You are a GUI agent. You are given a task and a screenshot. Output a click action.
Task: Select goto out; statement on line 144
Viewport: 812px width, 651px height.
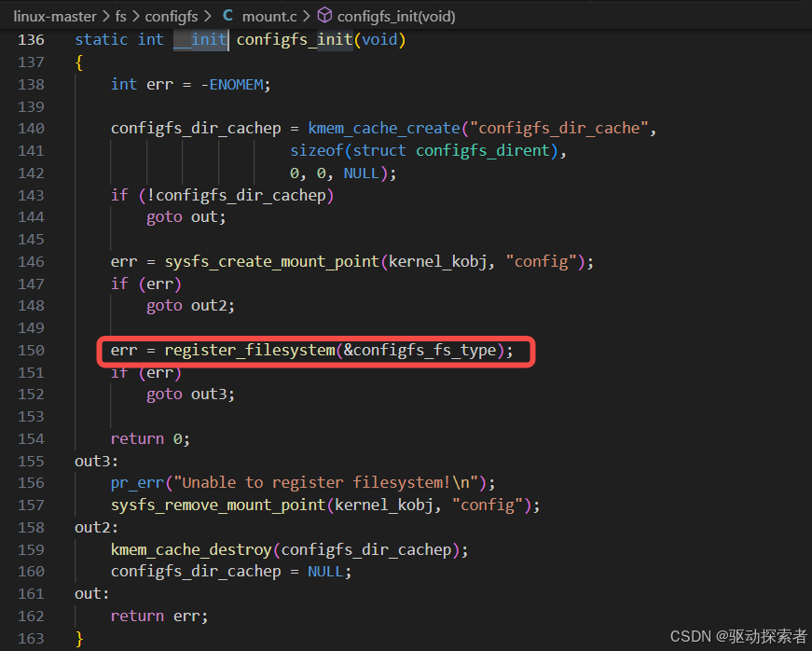tap(186, 217)
